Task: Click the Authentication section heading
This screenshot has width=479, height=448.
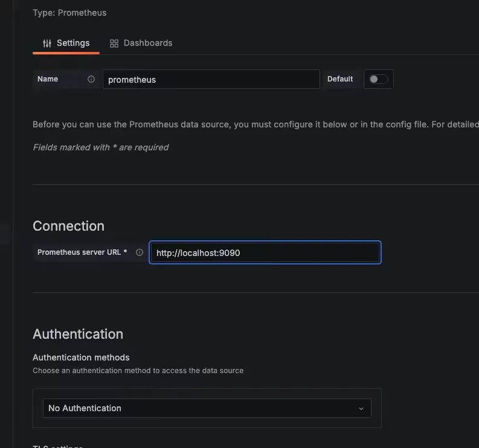Action: tap(78, 334)
